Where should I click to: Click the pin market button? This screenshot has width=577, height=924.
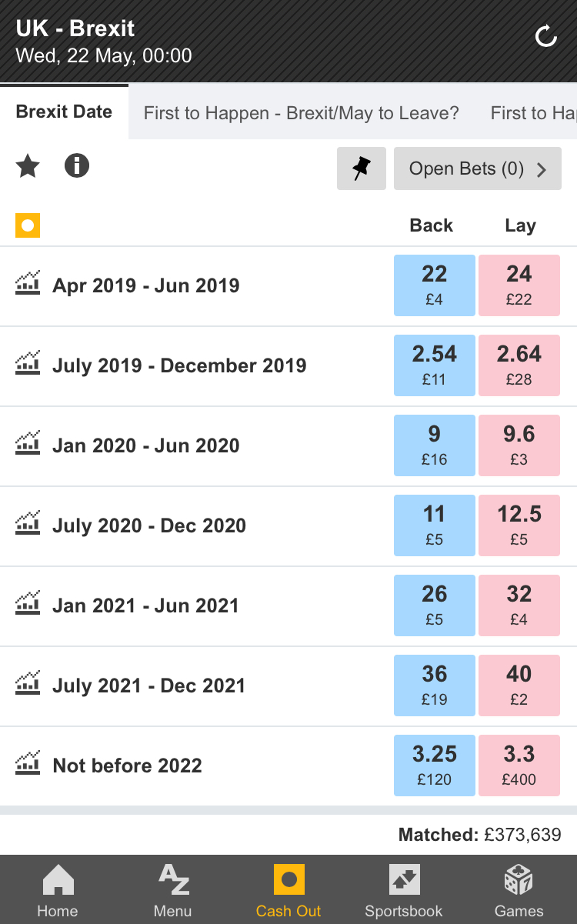pyautogui.click(x=361, y=168)
